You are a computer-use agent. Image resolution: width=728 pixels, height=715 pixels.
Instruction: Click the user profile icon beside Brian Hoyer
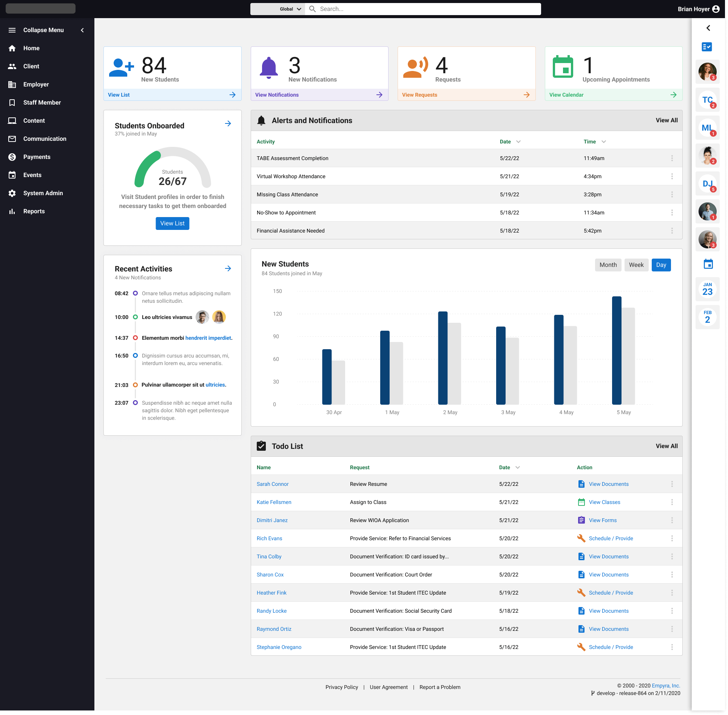[x=716, y=9]
